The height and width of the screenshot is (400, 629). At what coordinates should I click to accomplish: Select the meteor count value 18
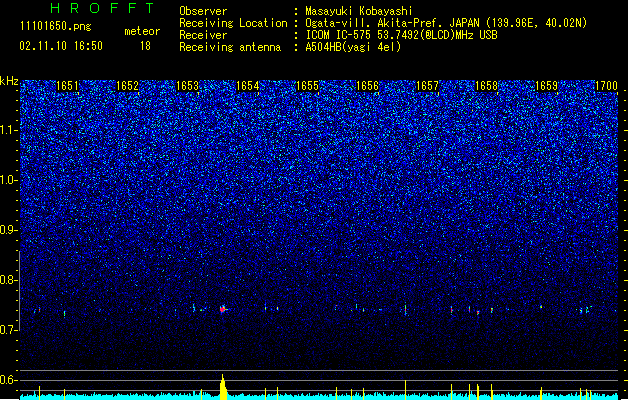pos(145,46)
